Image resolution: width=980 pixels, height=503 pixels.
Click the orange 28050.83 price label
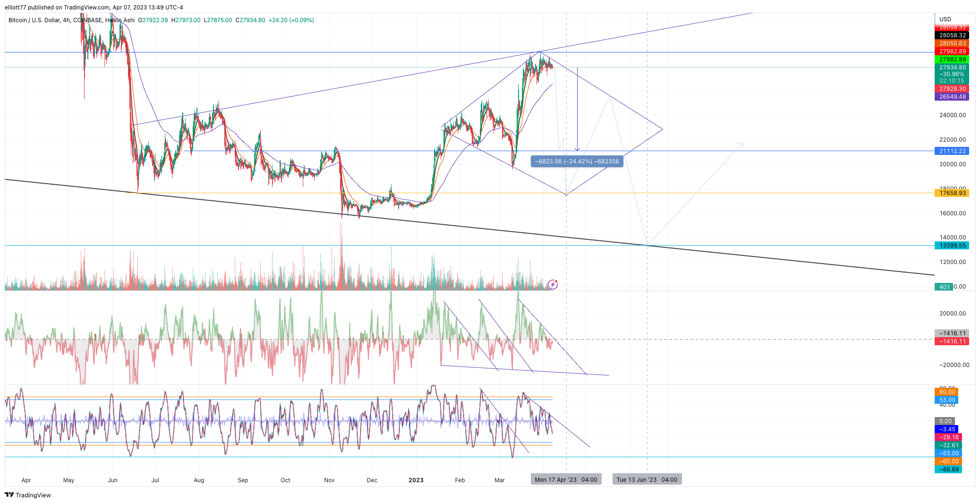(x=952, y=43)
